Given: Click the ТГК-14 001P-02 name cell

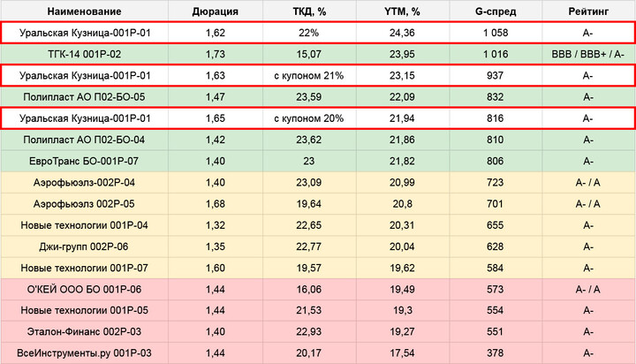Looking at the screenshot, I should click(85, 54).
